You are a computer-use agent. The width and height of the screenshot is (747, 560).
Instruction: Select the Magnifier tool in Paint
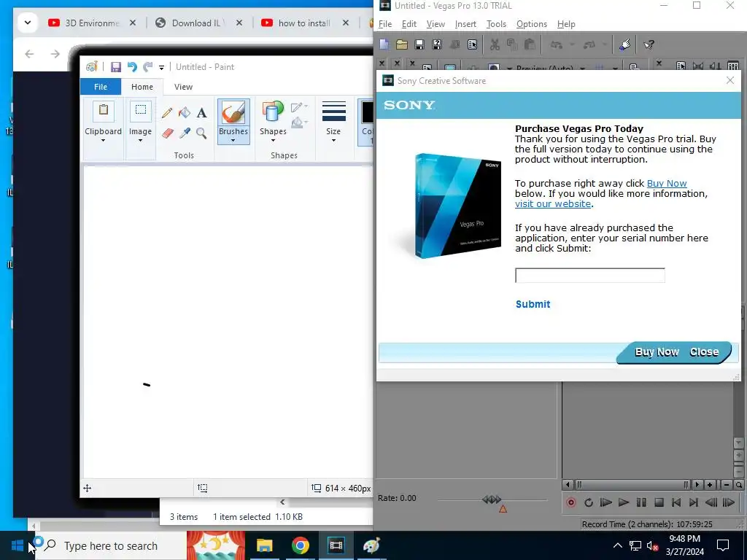[x=201, y=133]
